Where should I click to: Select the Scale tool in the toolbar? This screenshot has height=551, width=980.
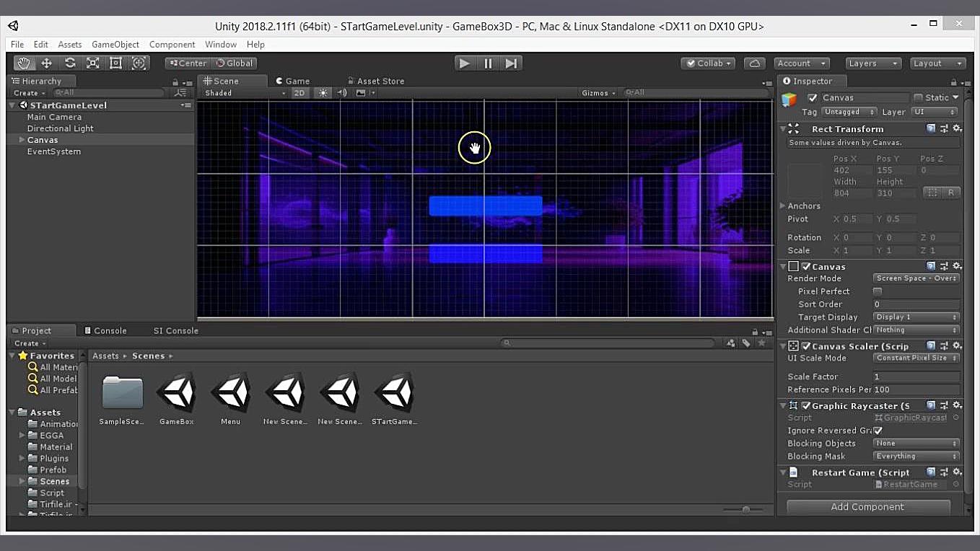click(93, 63)
